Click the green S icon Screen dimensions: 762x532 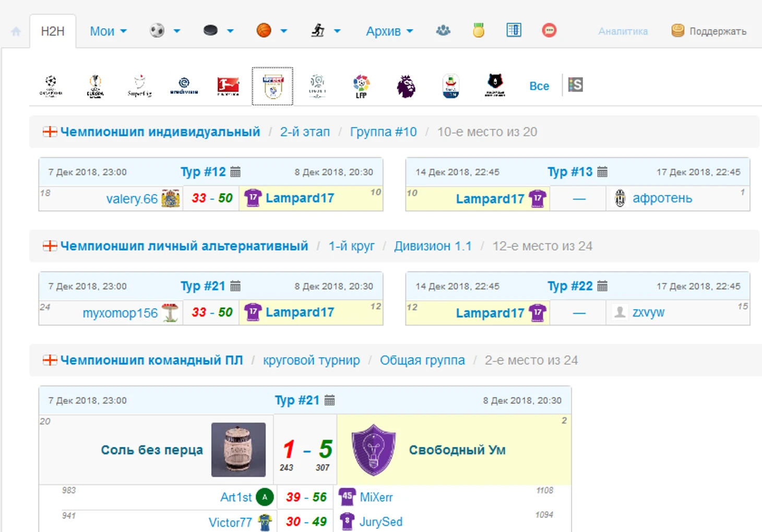pos(575,85)
